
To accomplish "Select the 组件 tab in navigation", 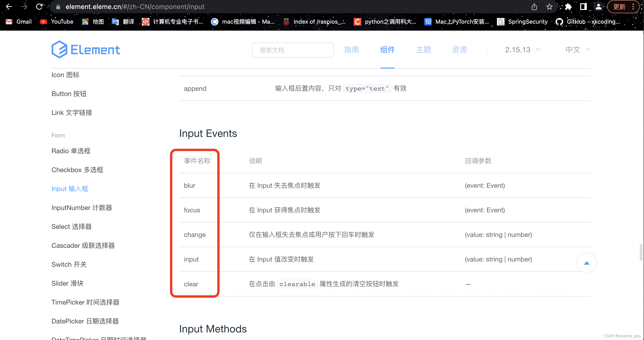I will (387, 49).
